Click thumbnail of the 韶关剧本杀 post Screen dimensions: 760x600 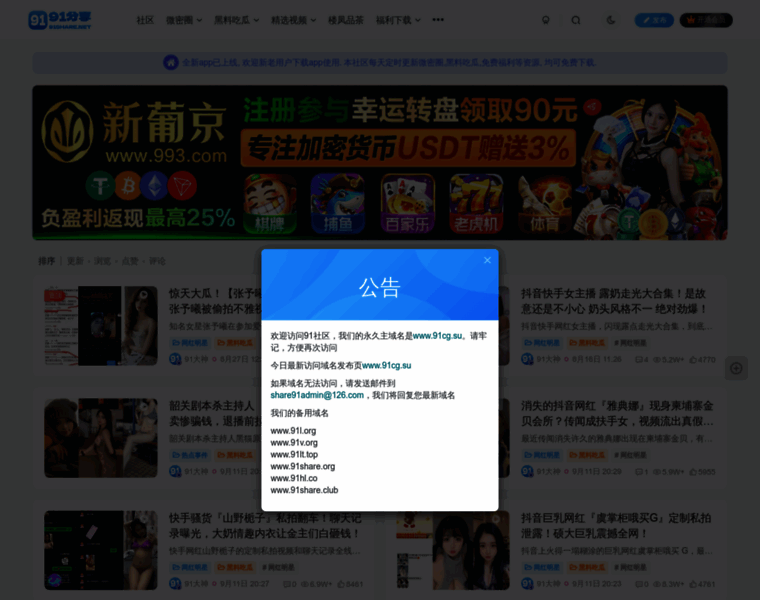101,438
